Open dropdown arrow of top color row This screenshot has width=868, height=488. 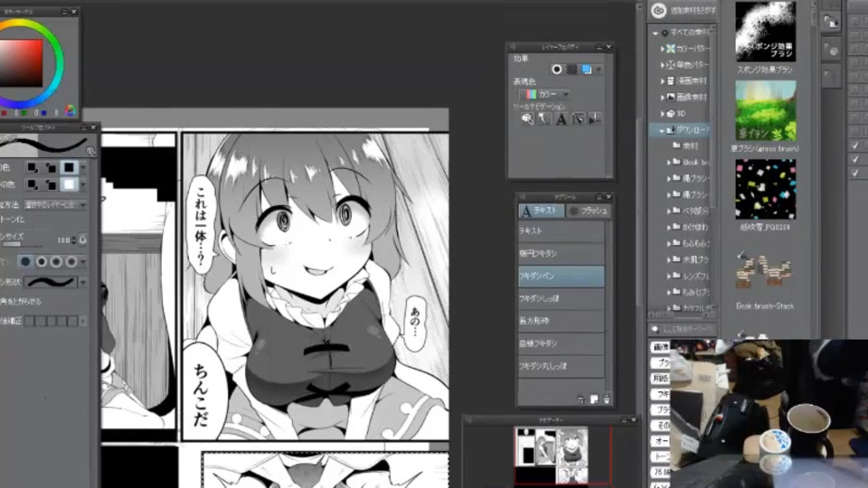point(83,167)
